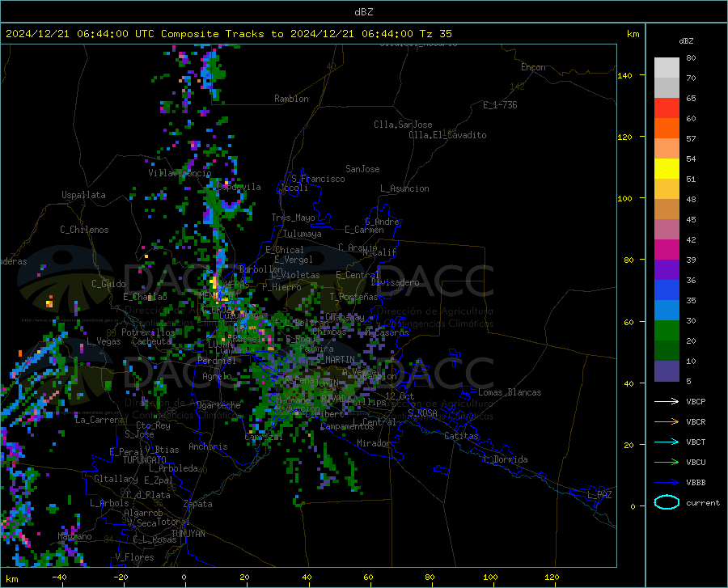728x588 pixels.
Task: Click the V_Flores map label
Action: [134, 557]
